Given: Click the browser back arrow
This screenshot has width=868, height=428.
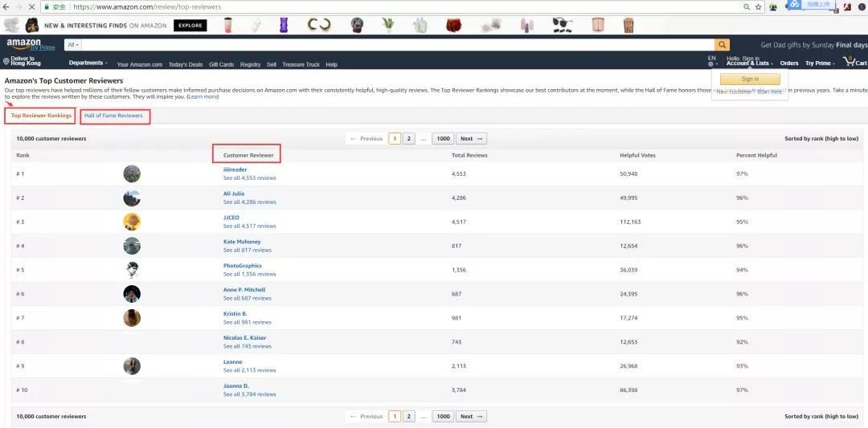Looking at the screenshot, I should (6, 6).
